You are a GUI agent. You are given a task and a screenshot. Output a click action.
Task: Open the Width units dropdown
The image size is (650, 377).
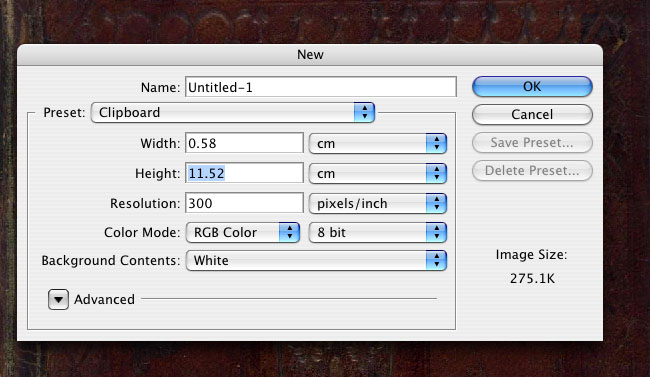pos(378,144)
